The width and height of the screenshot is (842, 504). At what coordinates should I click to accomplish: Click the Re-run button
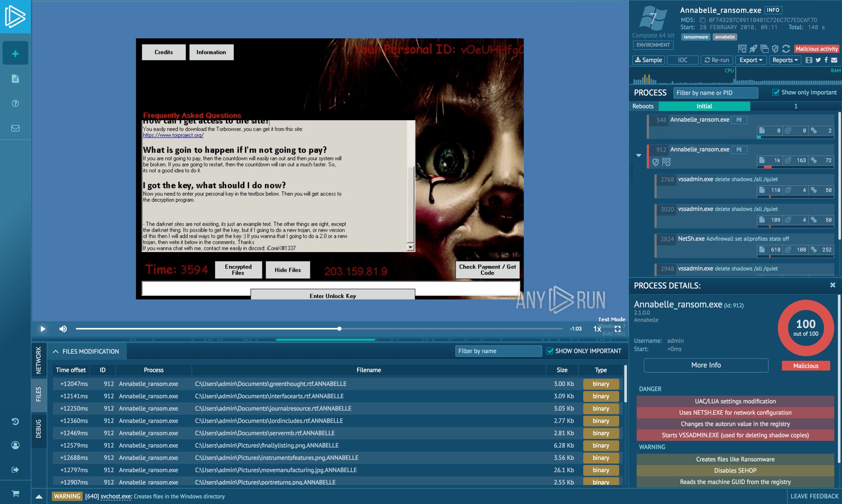coord(716,60)
